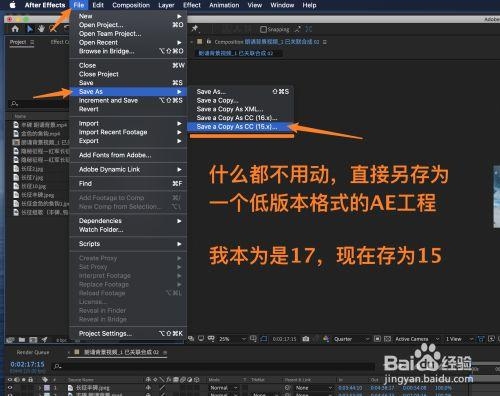Choose Save a Copy As CC (15.x)
500x396 pixels.
(x=240, y=127)
